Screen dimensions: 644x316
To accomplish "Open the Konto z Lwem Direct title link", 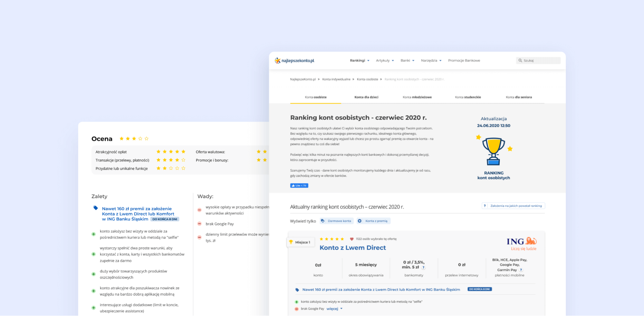I will coord(352,248).
